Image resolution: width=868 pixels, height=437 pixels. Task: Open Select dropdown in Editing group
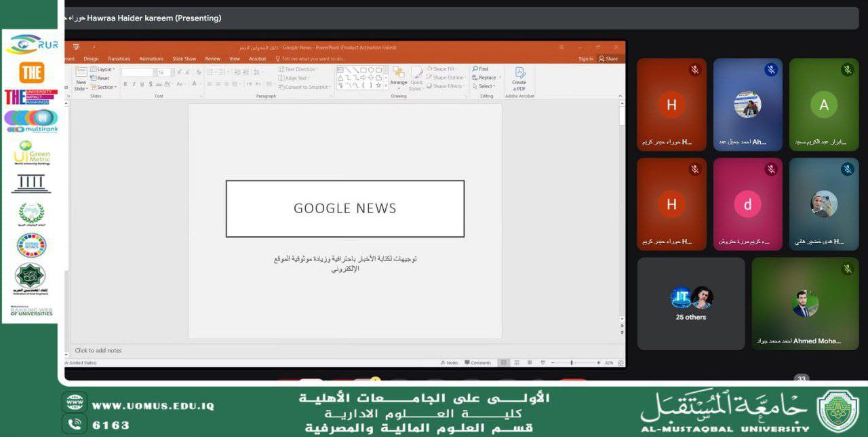pos(484,86)
